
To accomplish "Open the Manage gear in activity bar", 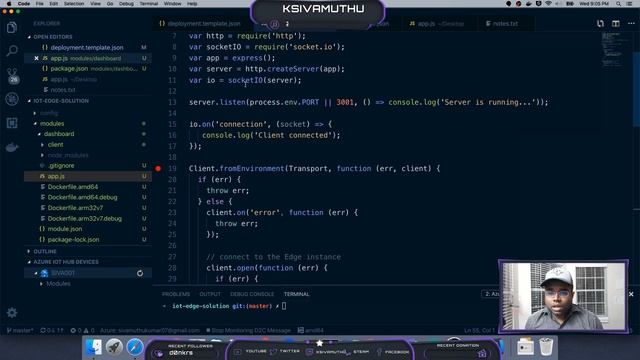I will coord(12,313).
